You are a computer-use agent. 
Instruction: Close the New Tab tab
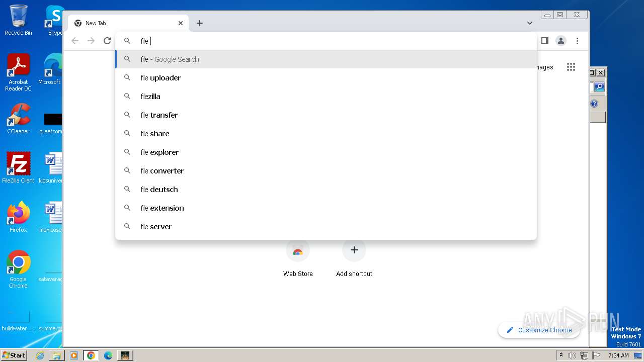(181, 23)
